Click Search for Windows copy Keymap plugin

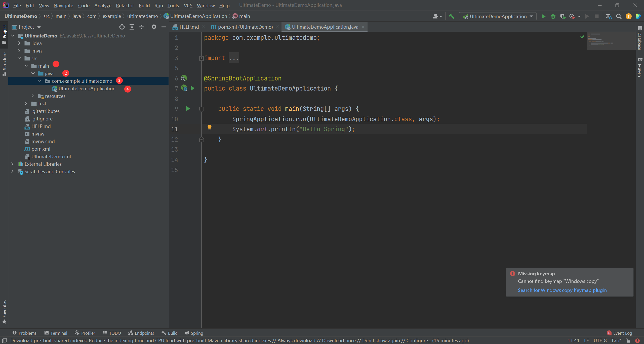[562, 290]
